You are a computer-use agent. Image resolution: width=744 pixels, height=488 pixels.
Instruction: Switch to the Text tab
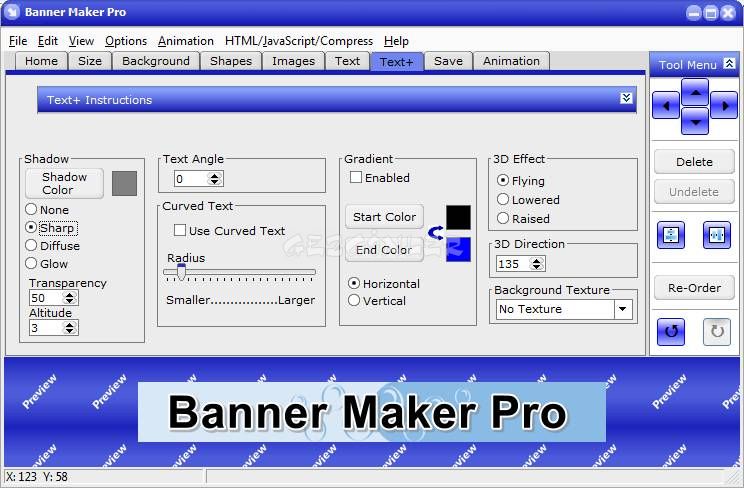(x=347, y=61)
